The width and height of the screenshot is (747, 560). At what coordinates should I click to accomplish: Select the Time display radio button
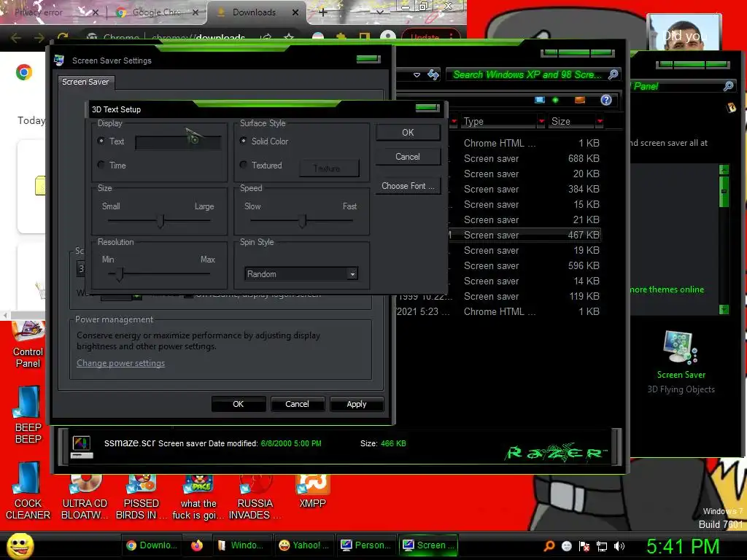point(101,165)
